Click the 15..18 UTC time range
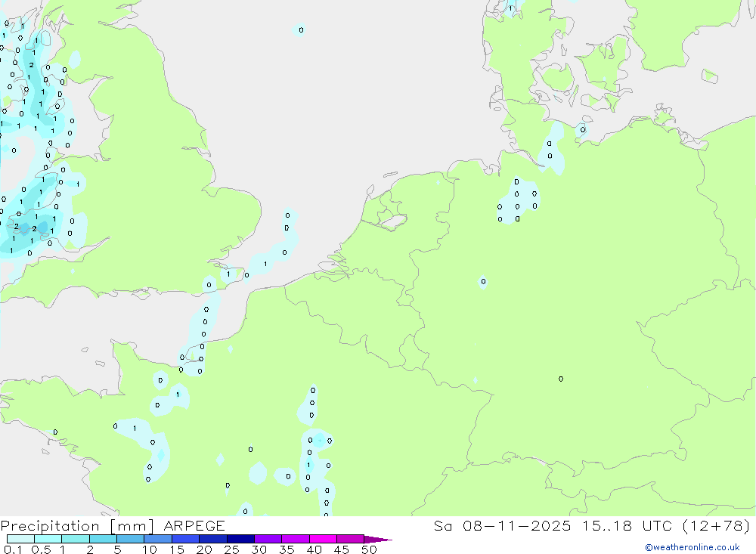Image resolution: width=756 pixels, height=554 pixels. coord(627,525)
